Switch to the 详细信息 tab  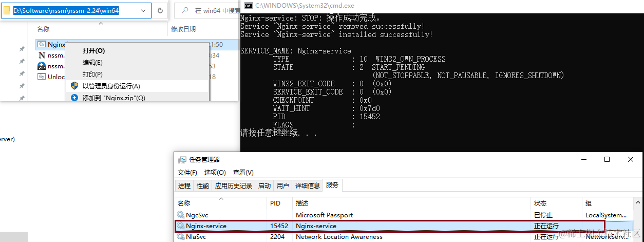click(x=307, y=186)
